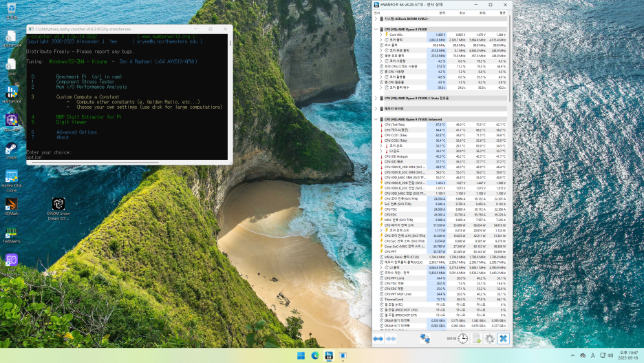
Task: Select the Recycle Bin desktop icon
Action: click(12, 11)
